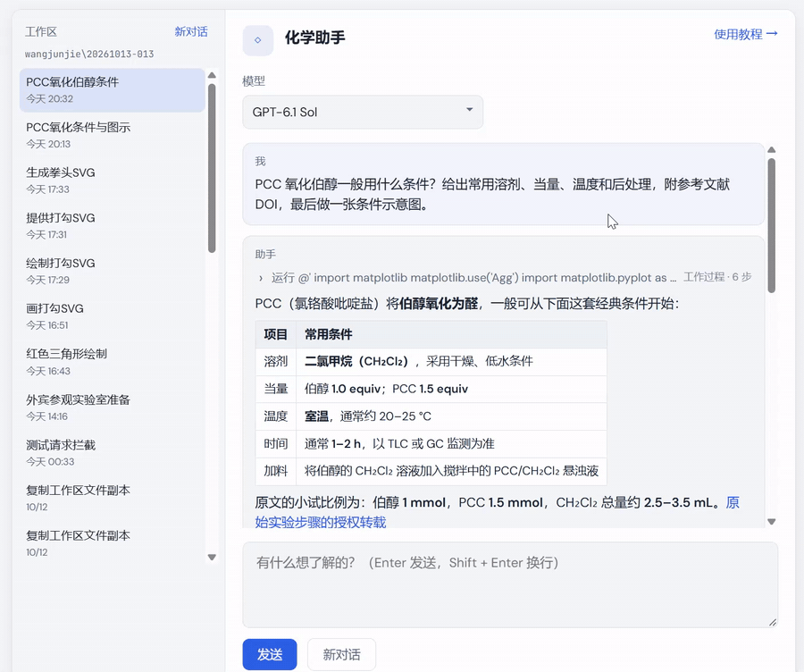Click the 常用条件 table header

tap(451, 334)
